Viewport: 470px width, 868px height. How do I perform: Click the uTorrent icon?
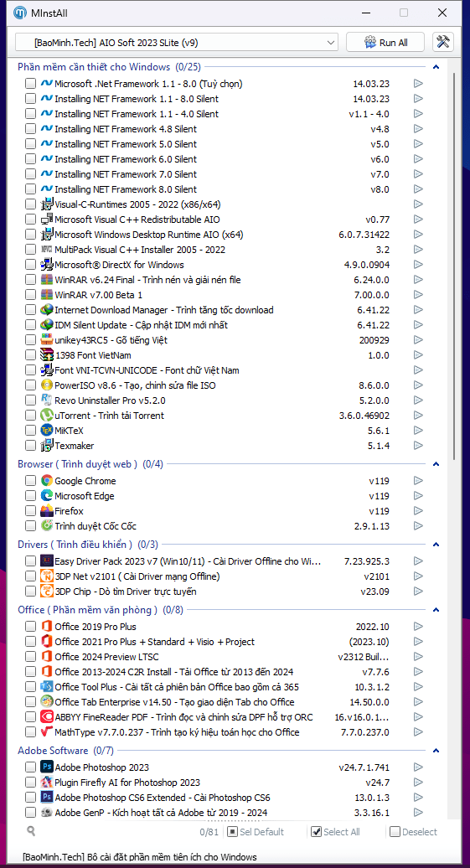(x=47, y=416)
